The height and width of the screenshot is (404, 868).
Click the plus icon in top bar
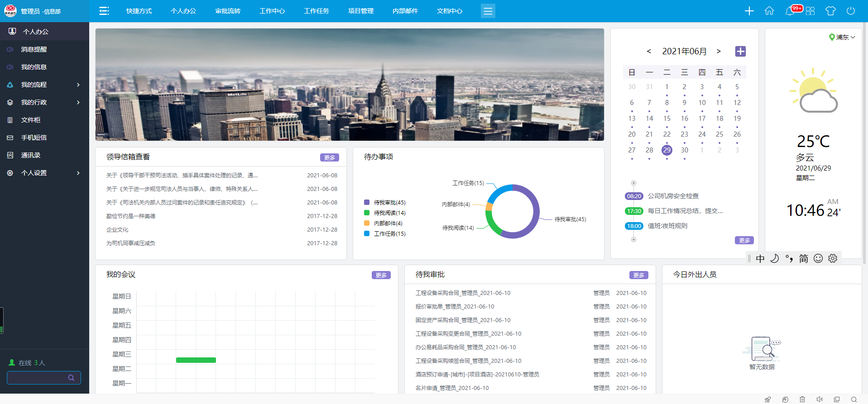749,11
